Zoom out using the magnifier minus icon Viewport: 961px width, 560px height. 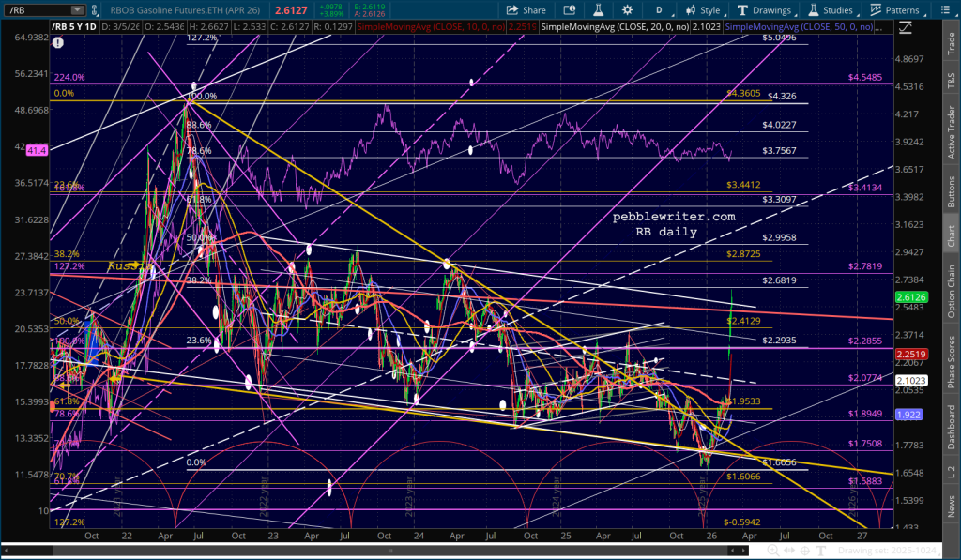point(756,550)
